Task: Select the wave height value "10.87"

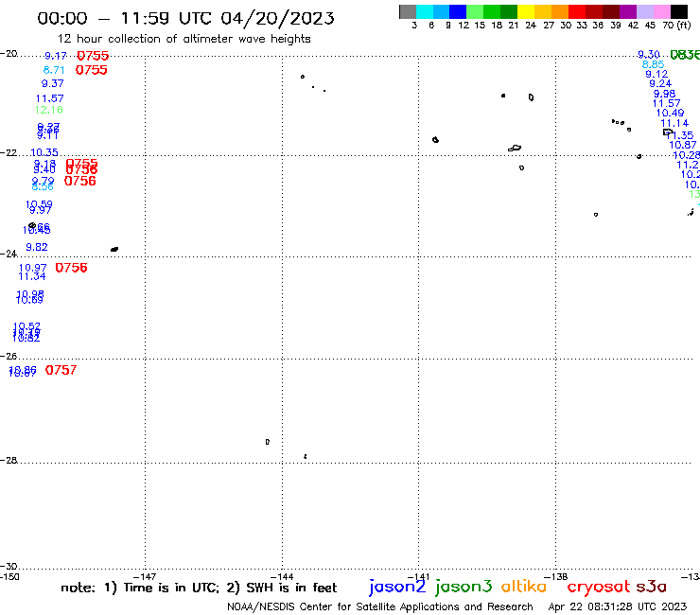Action: point(683,145)
